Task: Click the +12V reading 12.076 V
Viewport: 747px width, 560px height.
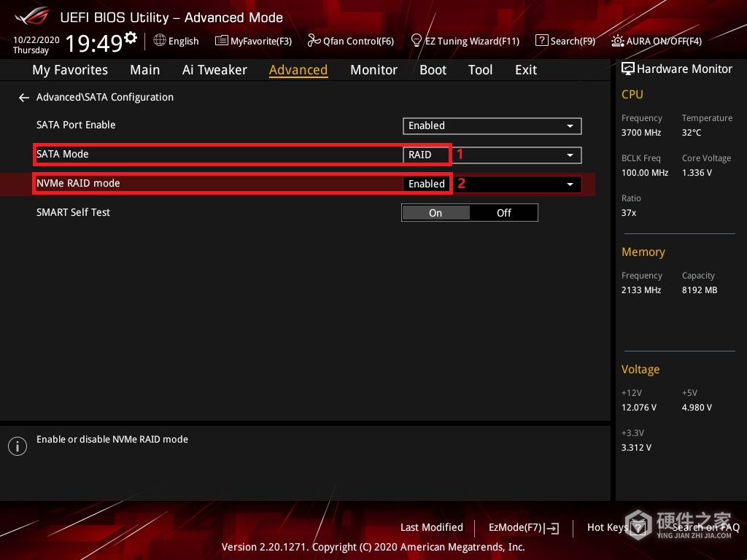Action: pyautogui.click(x=639, y=407)
